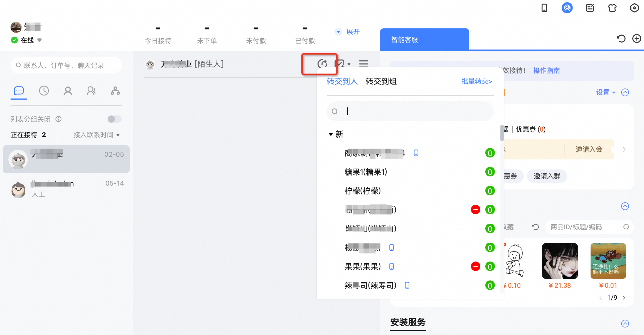Click the ¥21.38 product thumbnail
Viewport: 644px width, 335px height.
[x=560, y=261]
